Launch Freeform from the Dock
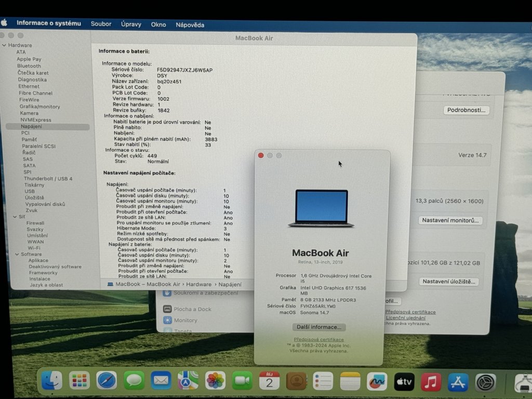 (377, 381)
